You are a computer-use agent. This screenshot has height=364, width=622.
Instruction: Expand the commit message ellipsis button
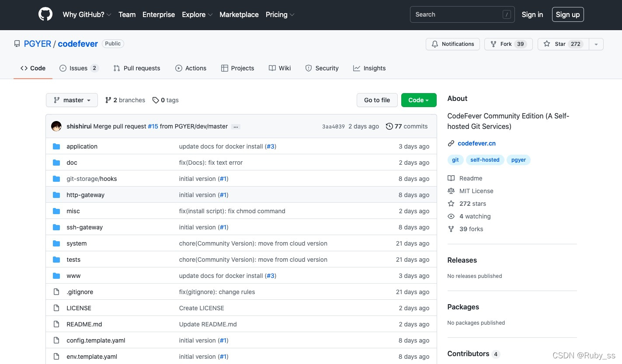tap(236, 127)
